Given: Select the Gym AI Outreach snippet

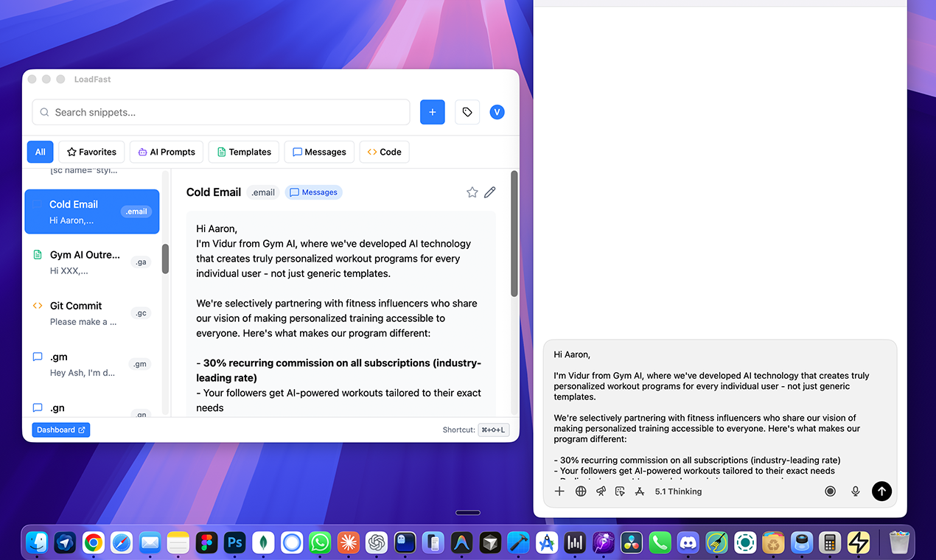Looking at the screenshot, I should coord(91,262).
